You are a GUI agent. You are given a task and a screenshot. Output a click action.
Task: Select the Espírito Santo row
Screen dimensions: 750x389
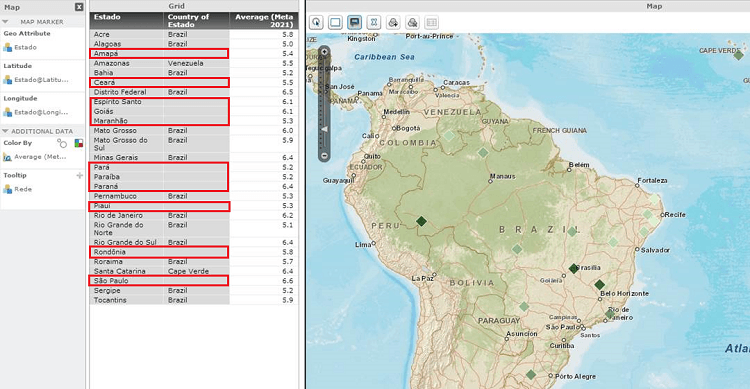point(194,101)
